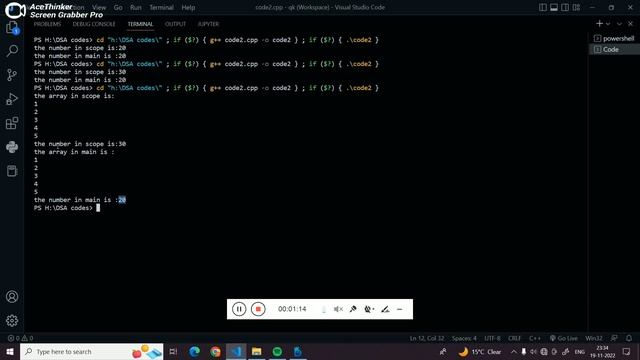
Task: Select the powershell terminal entry
Action: (x=614, y=38)
